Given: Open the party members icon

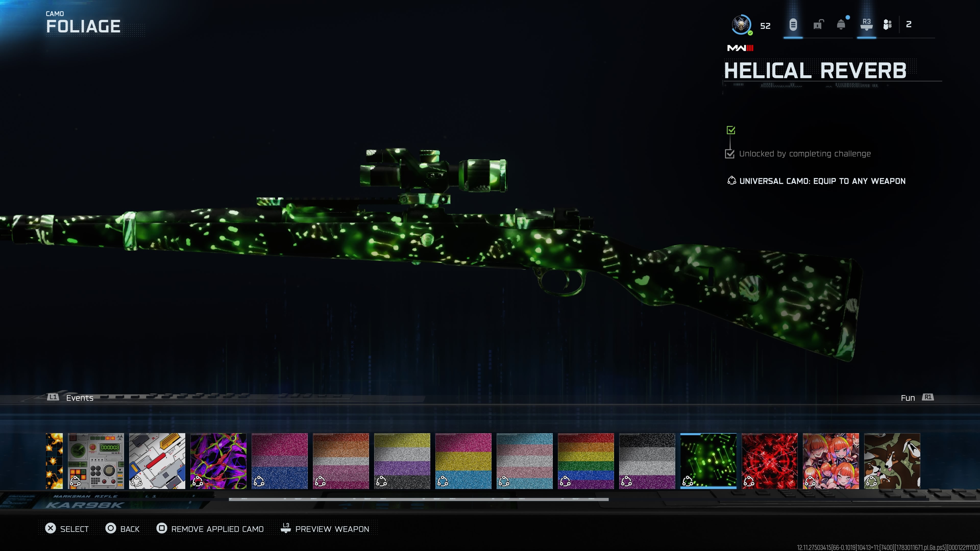Looking at the screenshot, I should coord(888,25).
